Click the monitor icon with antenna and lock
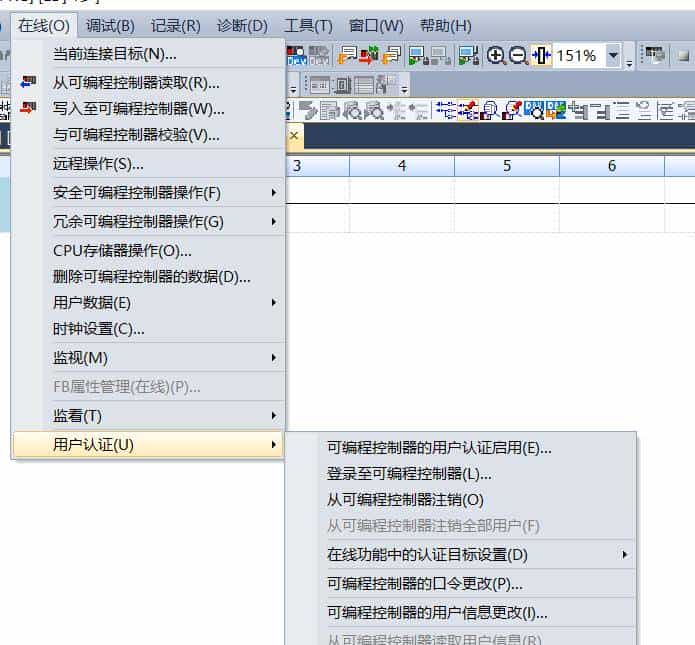 [x=469, y=56]
